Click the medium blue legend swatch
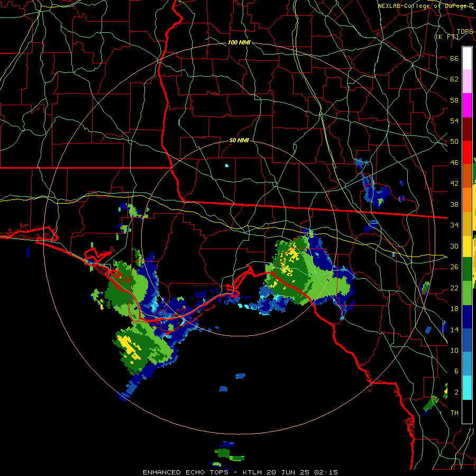Screen dimensions: 476x476 tap(467, 340)
